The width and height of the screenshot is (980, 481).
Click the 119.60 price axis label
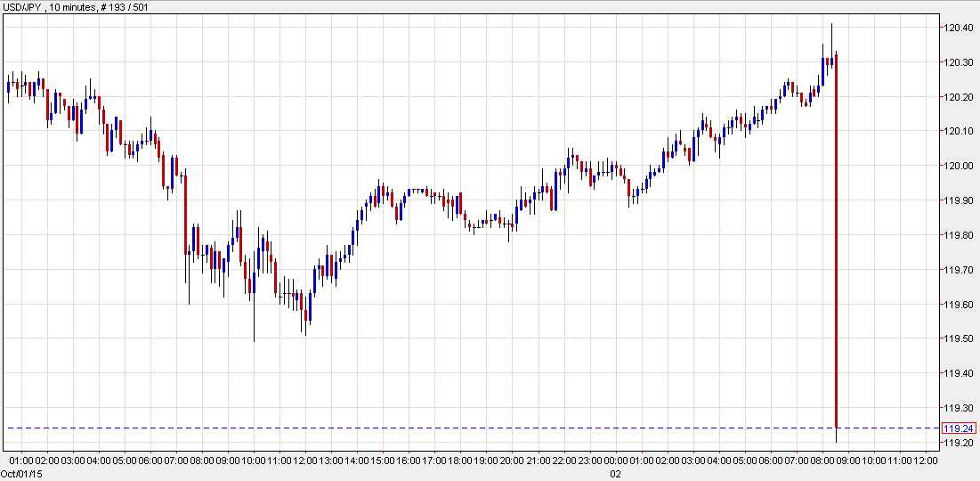tap(960, 305)
